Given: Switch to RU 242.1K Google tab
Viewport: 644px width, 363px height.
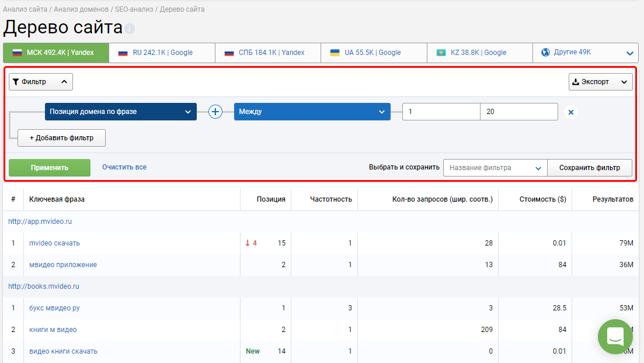Looking at the screenshot, I should pyautogui.click(x=162, y=53).
